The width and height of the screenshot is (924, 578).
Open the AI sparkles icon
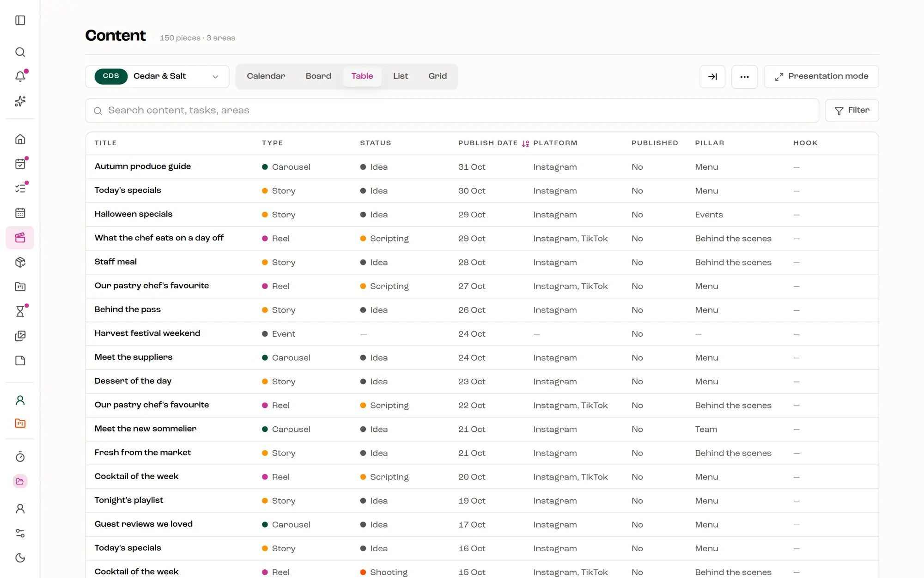point(20,101)
